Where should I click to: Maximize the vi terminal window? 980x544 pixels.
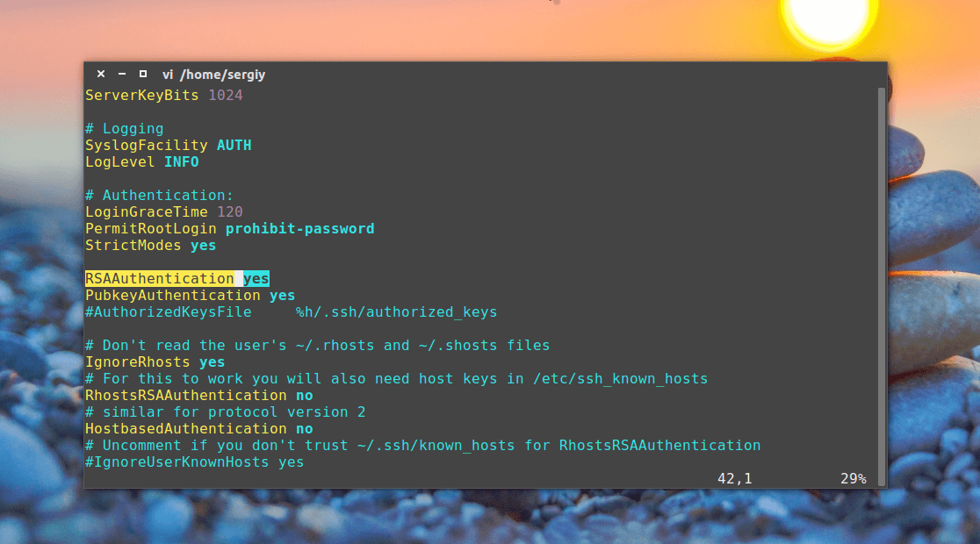(143, 74)
